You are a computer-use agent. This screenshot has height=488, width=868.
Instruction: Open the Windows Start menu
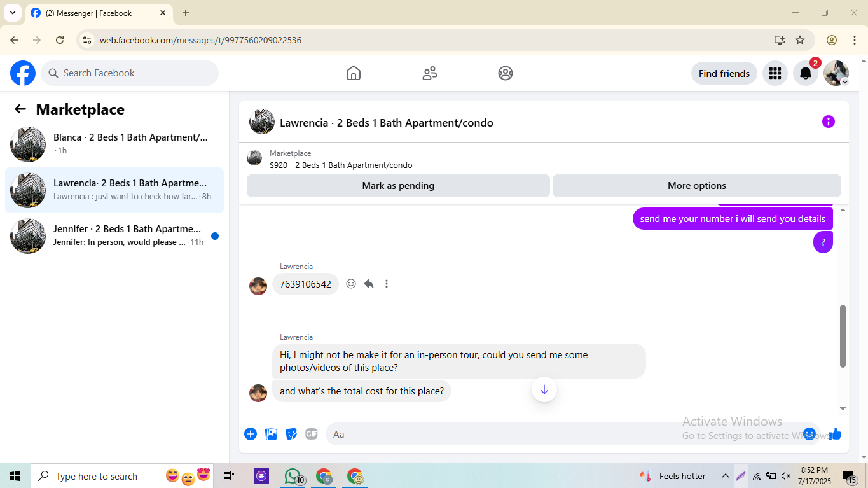[15, 476]
